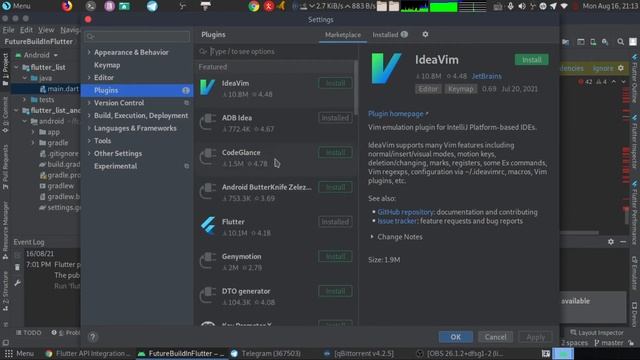Click the large IdeaVim logo in details
Screen dimensions: 640x360
386,69
